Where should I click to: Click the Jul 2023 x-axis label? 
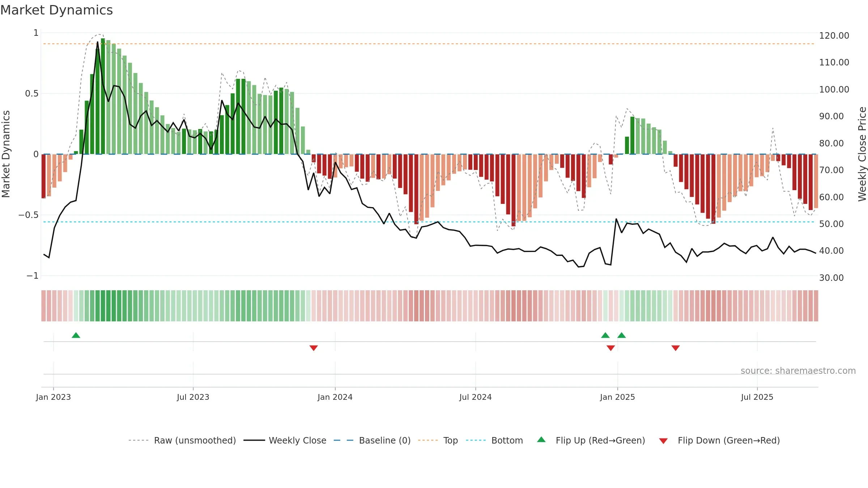[x=193, y=397]
